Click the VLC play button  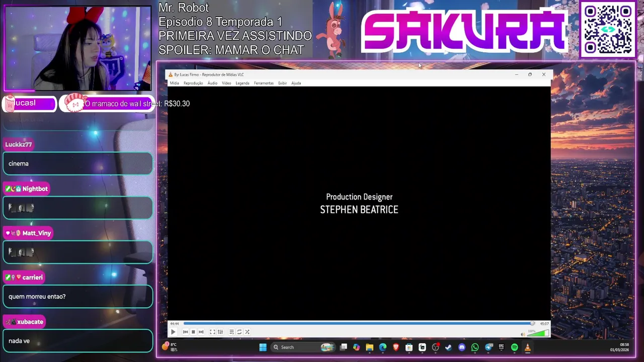[173, 332]
